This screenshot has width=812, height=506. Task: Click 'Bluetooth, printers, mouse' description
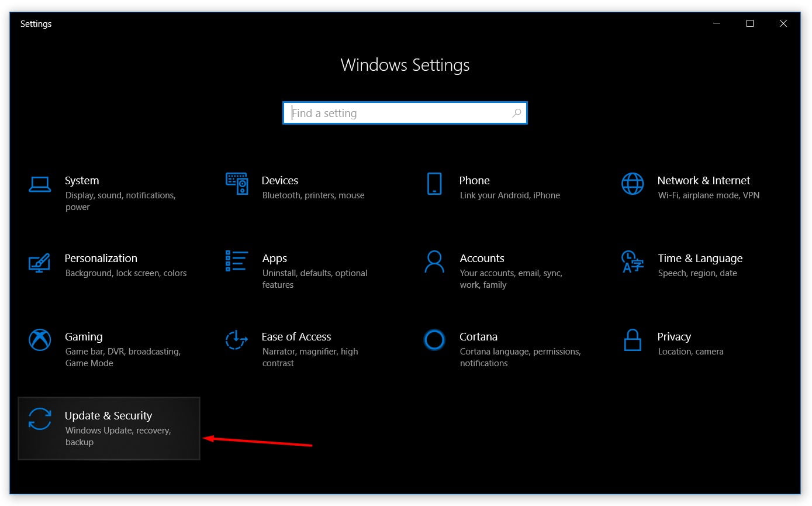tap(313, 195)
